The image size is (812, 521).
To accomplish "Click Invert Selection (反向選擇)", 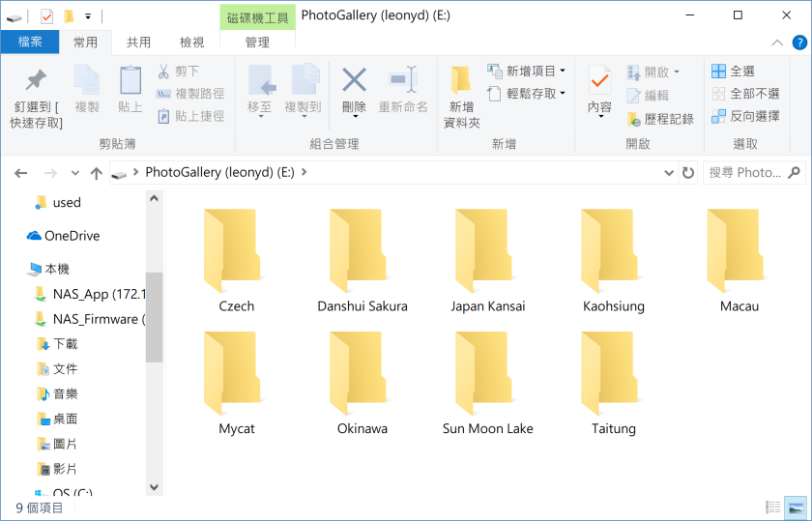I will (745, 117).
